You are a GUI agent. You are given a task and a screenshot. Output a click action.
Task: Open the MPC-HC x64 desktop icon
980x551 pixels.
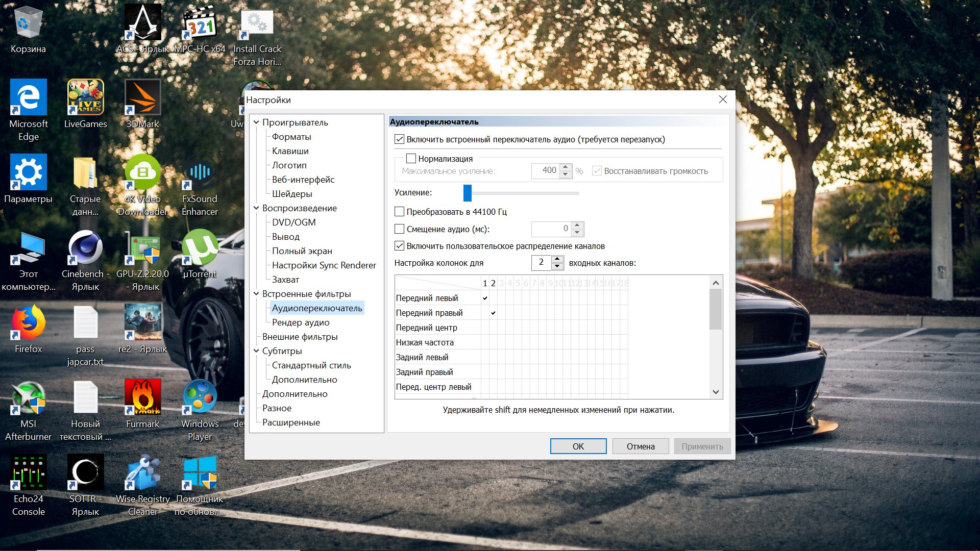click(x=200, y=24)
